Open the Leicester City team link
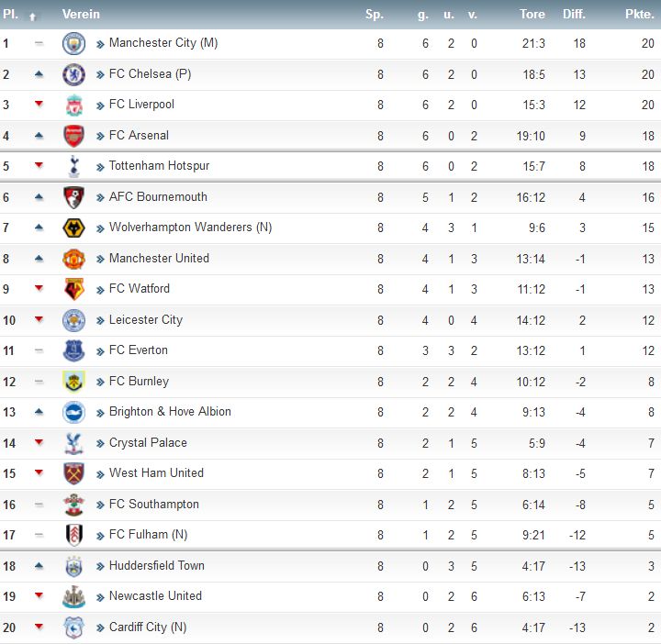This screenshot has width=661, height=644. [x=146, y=319]
